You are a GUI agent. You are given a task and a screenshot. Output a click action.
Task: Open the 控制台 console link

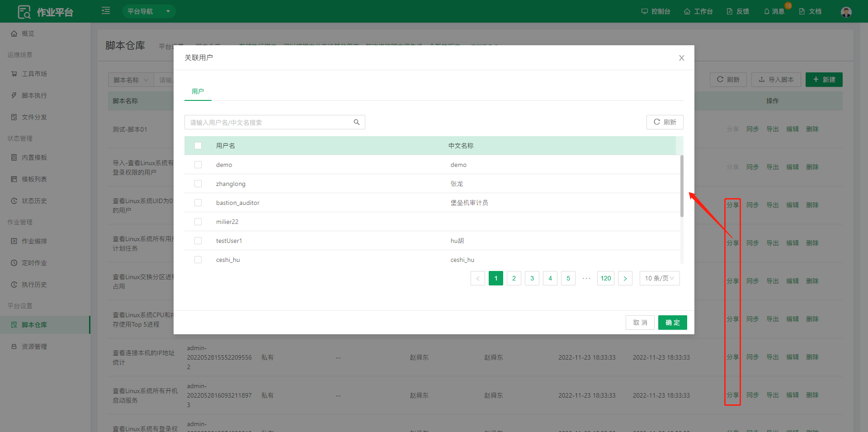click(656, 11)
